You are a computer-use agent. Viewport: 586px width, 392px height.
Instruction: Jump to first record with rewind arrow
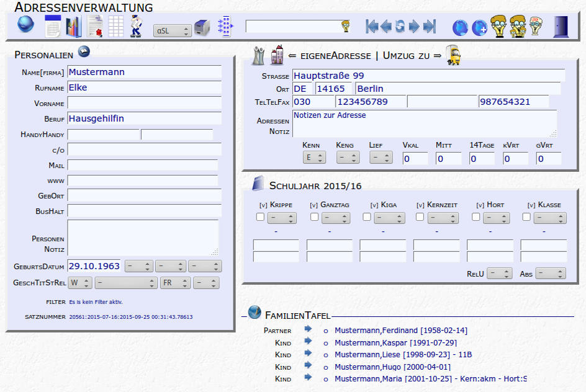pyautogui.click(x=372, y=27)
